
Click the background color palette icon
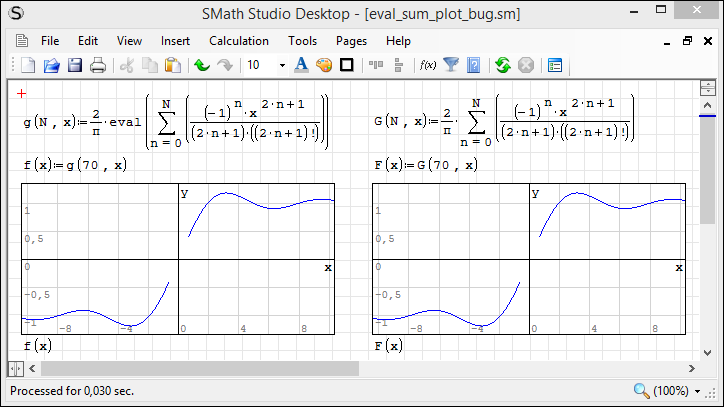324,66
